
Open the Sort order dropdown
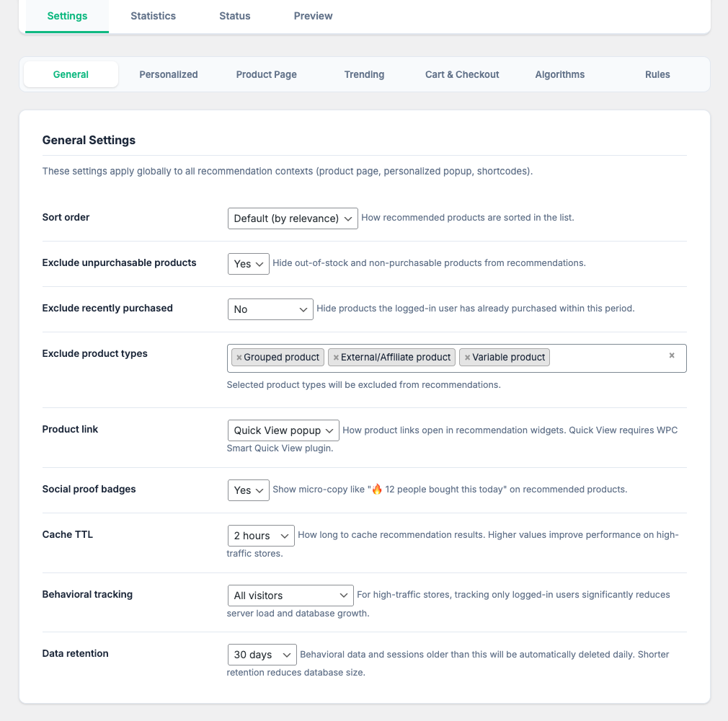point(292,218)
